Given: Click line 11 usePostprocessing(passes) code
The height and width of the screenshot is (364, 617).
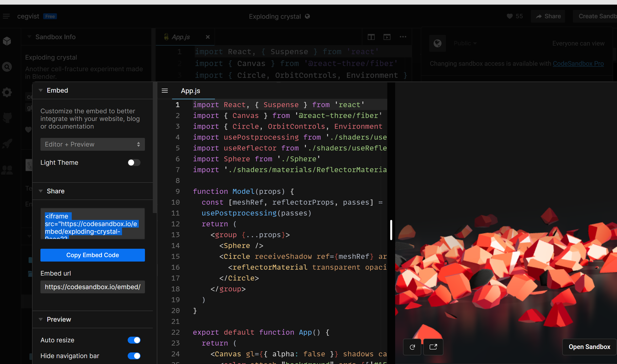Looking at the screenshot, I should click(256, 213).
